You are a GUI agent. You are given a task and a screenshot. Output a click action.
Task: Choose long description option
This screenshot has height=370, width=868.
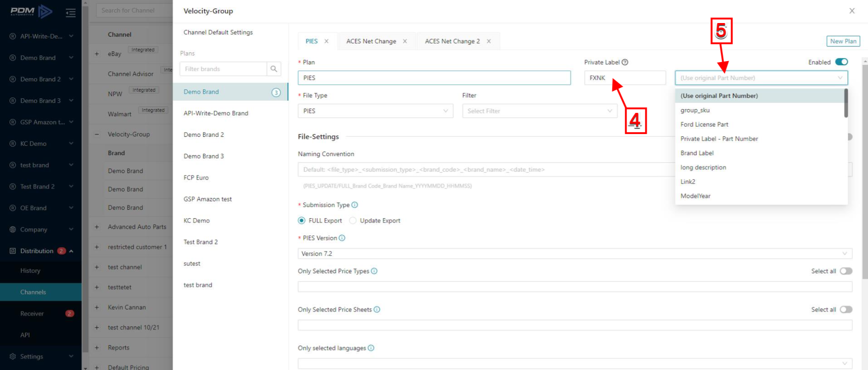click(x=761, y=168)
